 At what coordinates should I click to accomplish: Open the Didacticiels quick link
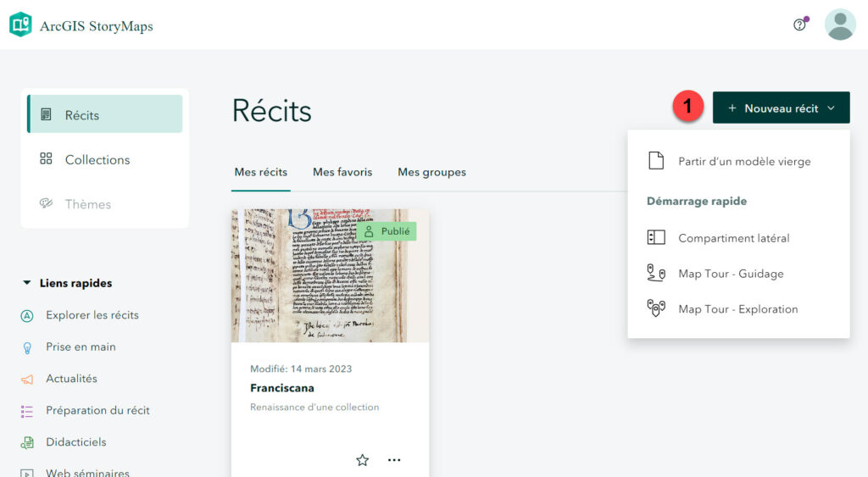[x=75, y=442]
